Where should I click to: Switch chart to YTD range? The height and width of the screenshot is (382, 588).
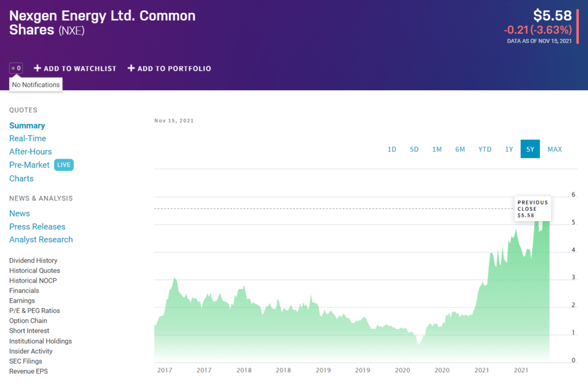point(485,149)
